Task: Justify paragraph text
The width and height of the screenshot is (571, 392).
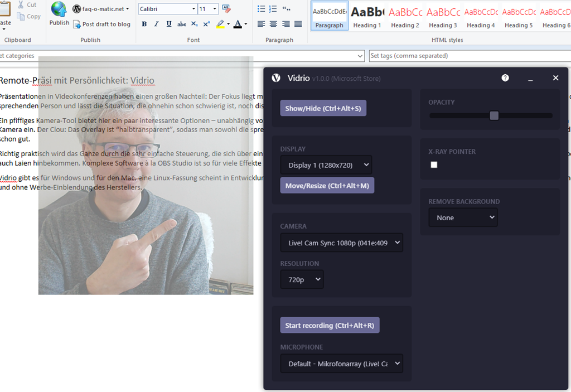Action: pyautogui.click(x=298, y=24)
